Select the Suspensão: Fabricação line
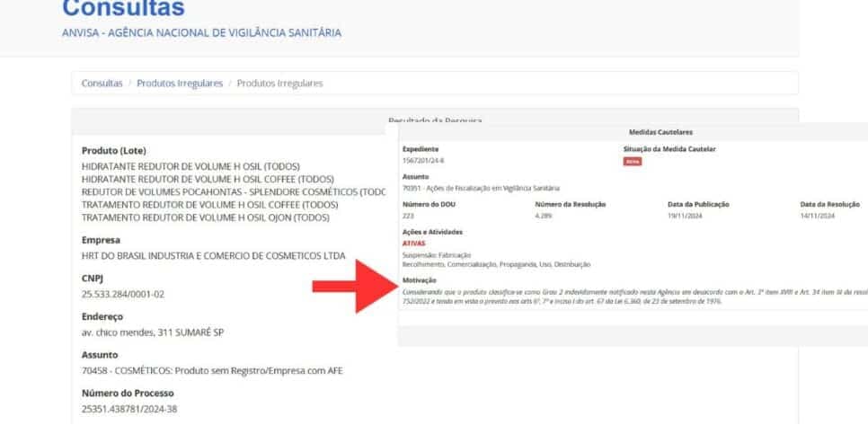This screenshot has width=868, height=434. [437, 255]
